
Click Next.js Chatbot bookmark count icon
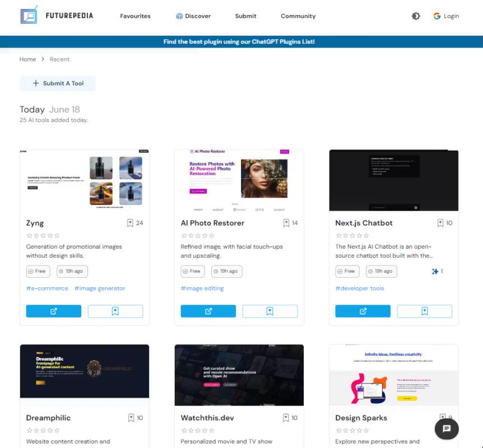click(440, 223)
